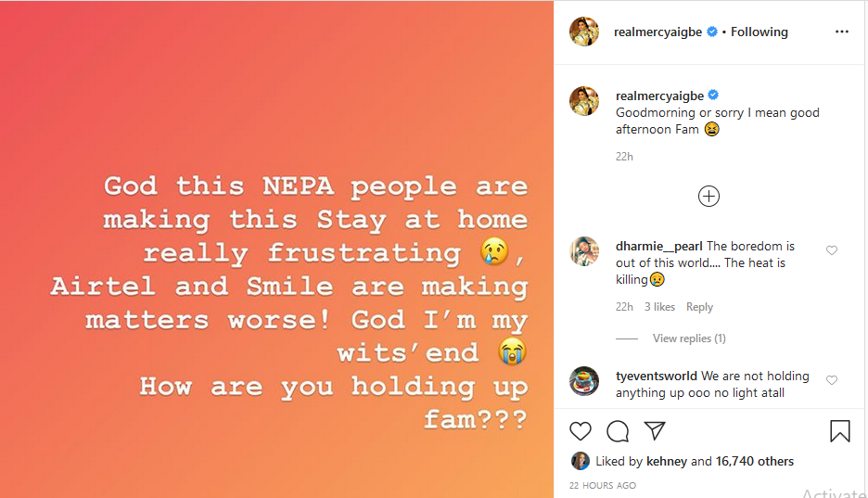Image resolution: width=868 pixels, height=498 pixels.
Task: View the 3 likes on comment
Action: [x=659, y=307]
